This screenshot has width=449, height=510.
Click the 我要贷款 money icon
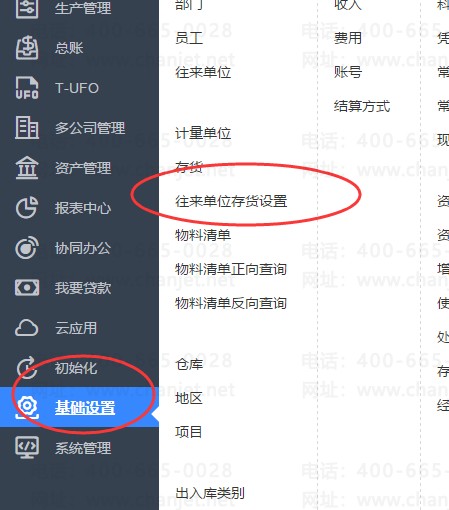(x=27, y=288)
